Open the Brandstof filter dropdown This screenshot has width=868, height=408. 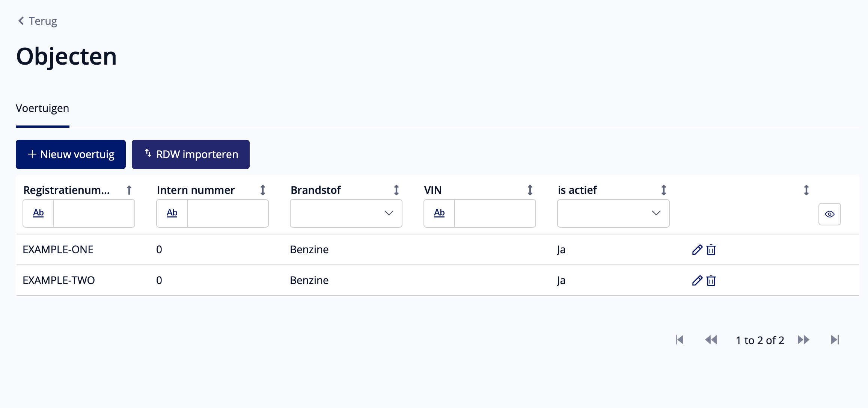click(x=346, y=213)
